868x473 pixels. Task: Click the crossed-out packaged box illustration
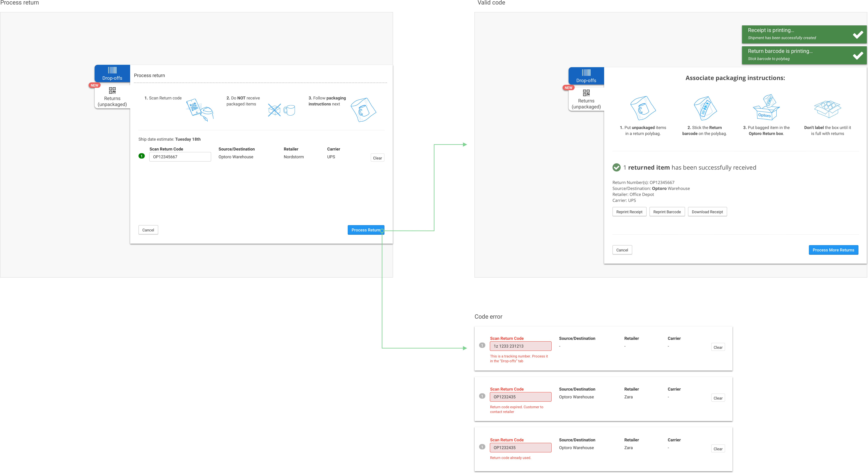(x=274, y=110)
